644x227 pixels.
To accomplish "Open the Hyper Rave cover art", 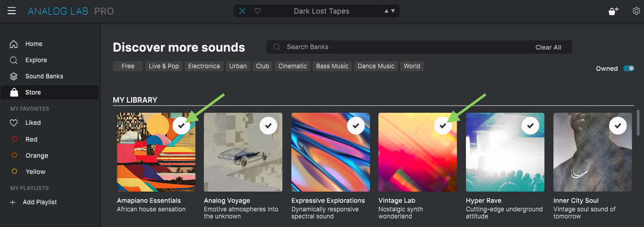I will tap(505, 152).
